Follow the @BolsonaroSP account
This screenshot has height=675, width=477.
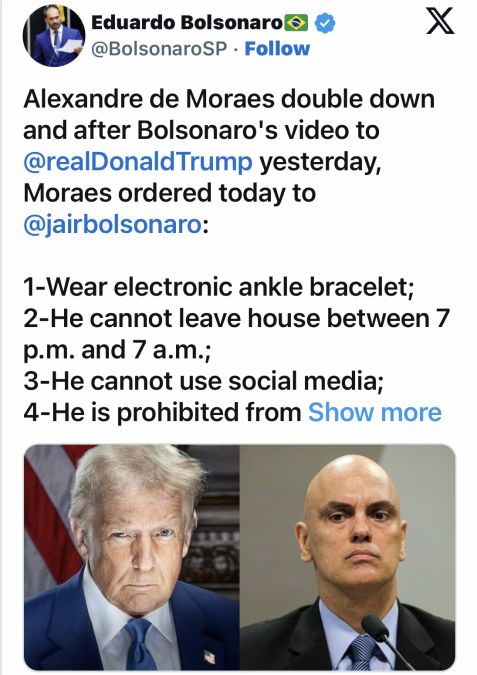click(x=277, y=49)
